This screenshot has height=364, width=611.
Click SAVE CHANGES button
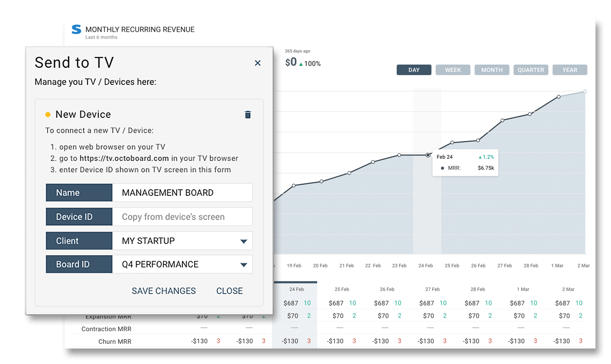164,291
